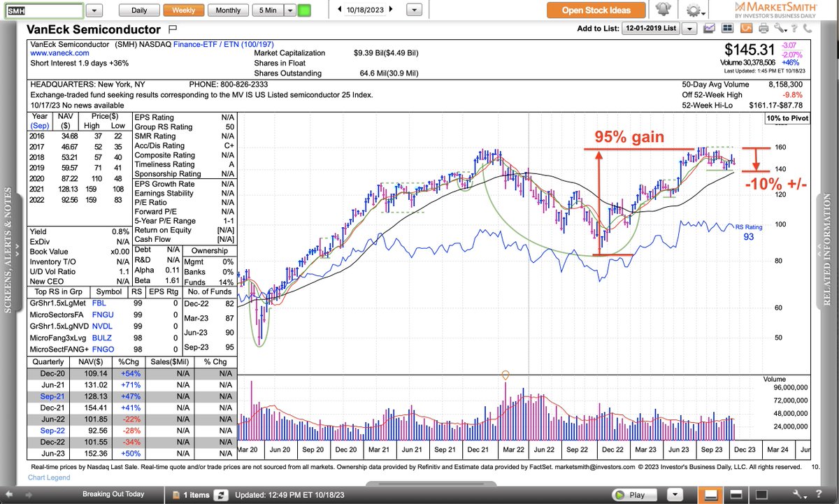This screenshot has width=839, height=504.
Task: Click the 10% to Pivot box
Action: click(787, 118)
